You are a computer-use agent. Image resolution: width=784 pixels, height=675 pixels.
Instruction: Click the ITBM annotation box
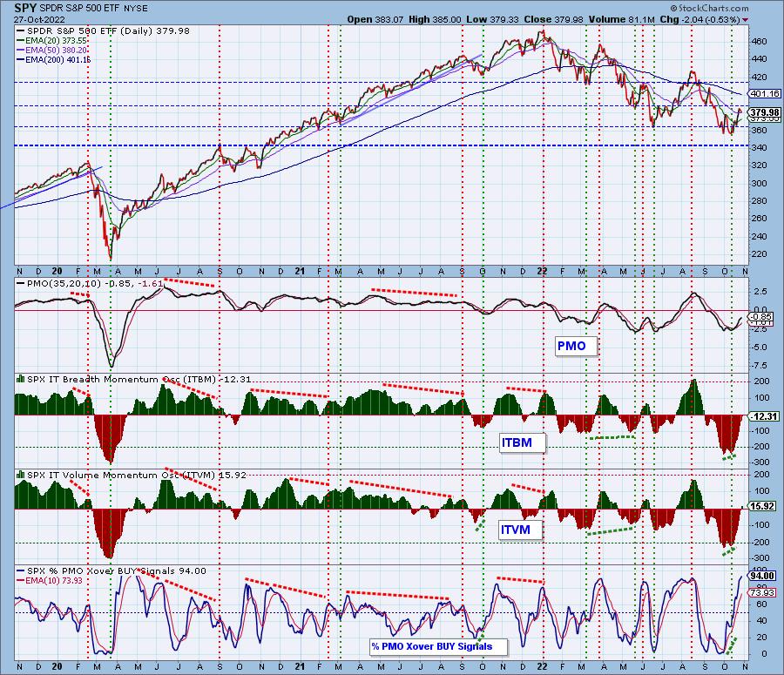click(x=523, y=442)
